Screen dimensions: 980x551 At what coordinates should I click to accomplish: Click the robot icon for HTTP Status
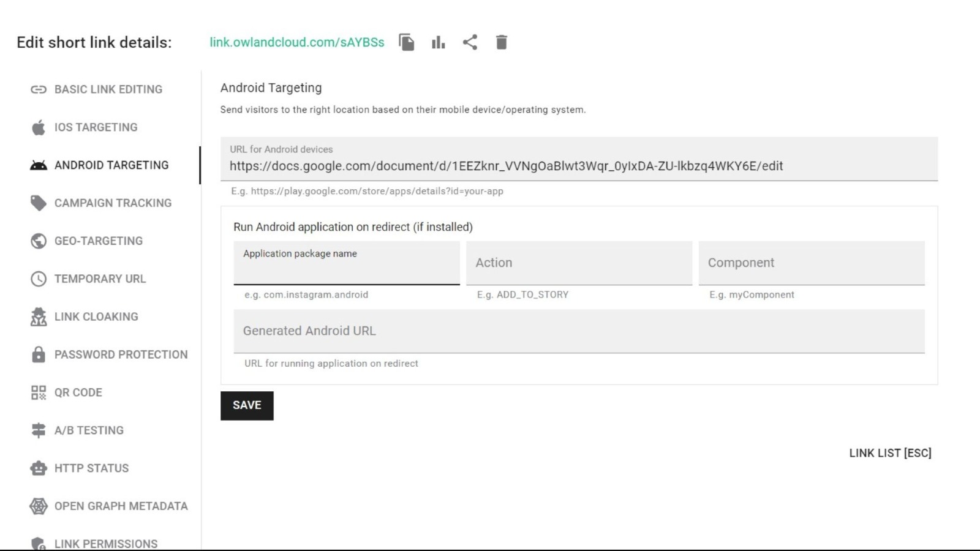pyautogui.click(x=39, y=468)
